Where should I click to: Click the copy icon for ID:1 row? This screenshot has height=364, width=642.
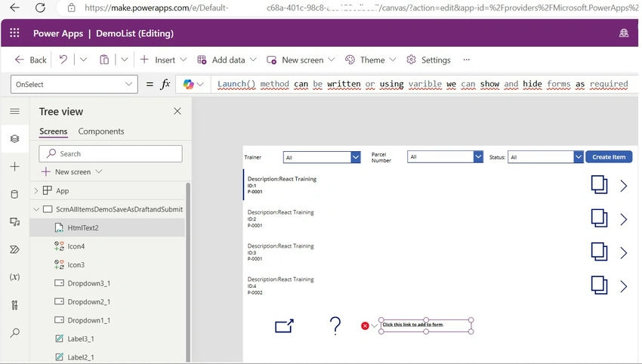(x=599, y=185)
